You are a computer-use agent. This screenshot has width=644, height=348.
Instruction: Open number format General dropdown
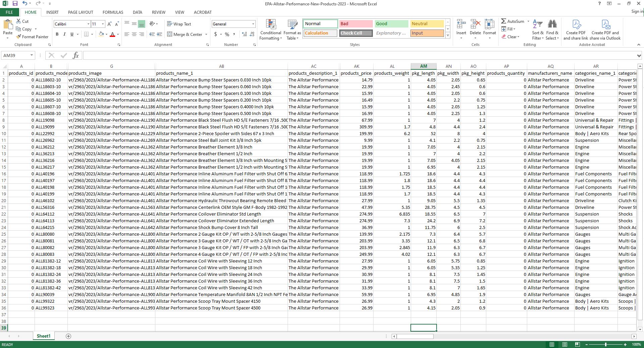tap(253, 24)
